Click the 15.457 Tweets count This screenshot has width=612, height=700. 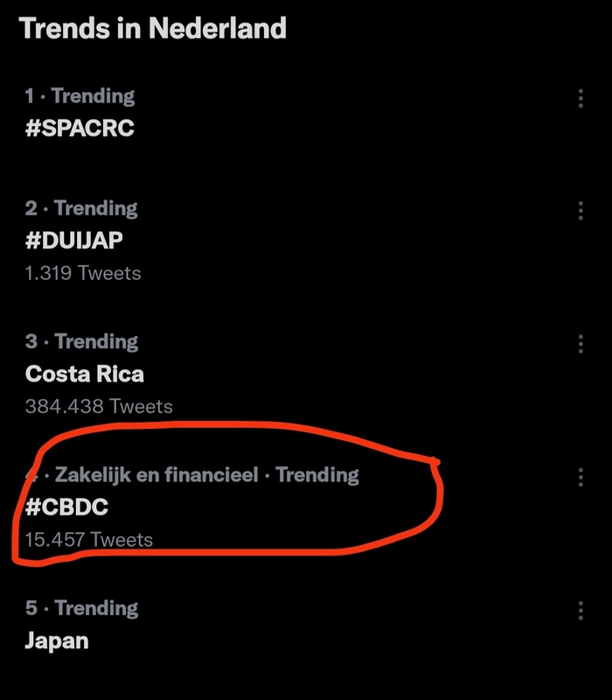[x=88, y=539]
